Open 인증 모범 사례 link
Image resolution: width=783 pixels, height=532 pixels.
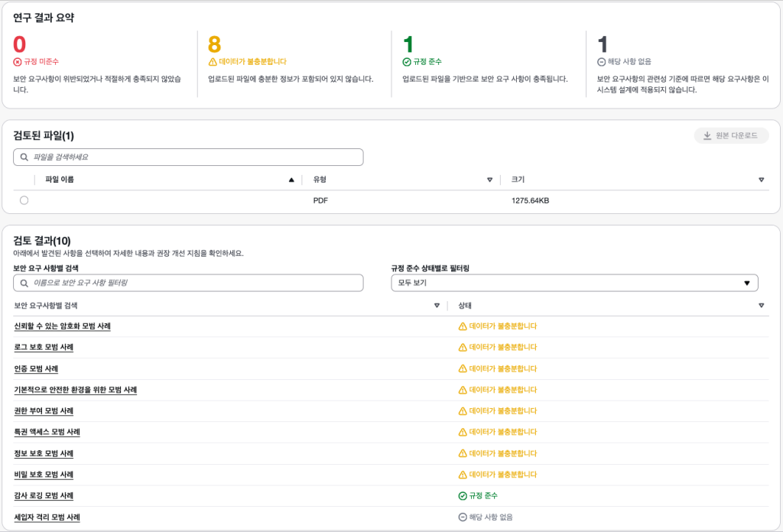click(36, 368)
